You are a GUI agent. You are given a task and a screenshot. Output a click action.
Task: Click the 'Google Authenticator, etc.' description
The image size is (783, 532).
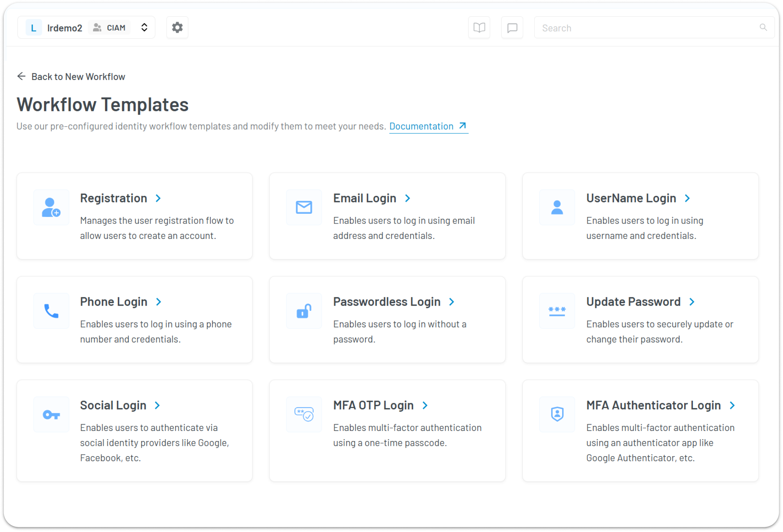[x=660, y=443]
